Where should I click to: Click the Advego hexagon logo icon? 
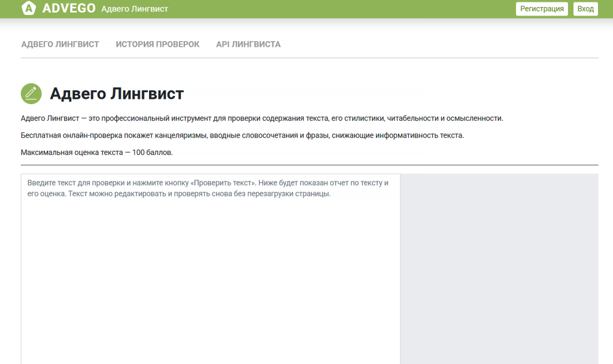[x=28, y=8]
